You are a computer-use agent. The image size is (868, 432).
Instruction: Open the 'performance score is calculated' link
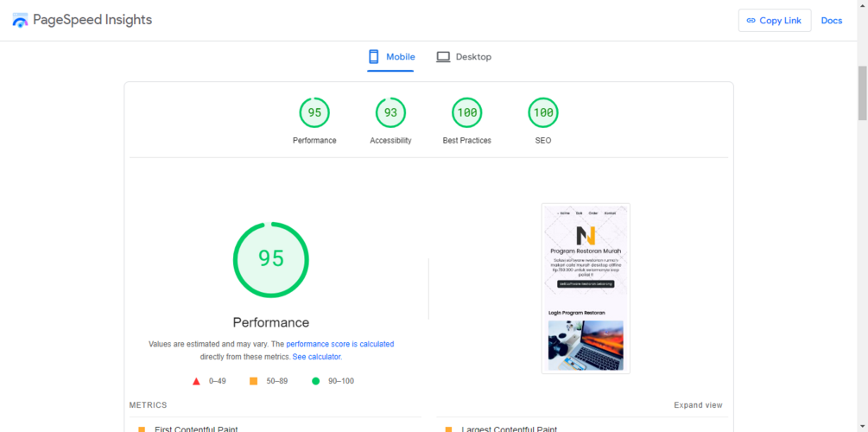tap(340, 344)
